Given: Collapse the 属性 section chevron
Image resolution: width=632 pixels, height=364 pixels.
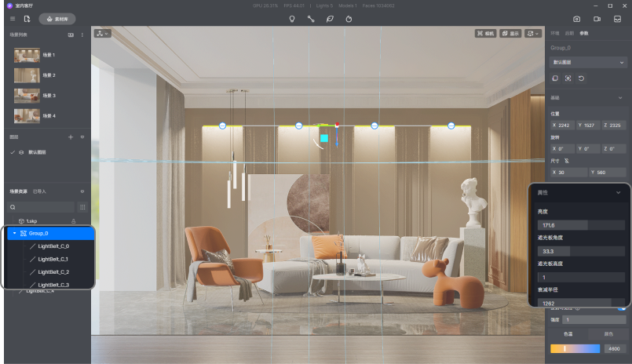Looking at the screenshot, I should pos(618,192).
